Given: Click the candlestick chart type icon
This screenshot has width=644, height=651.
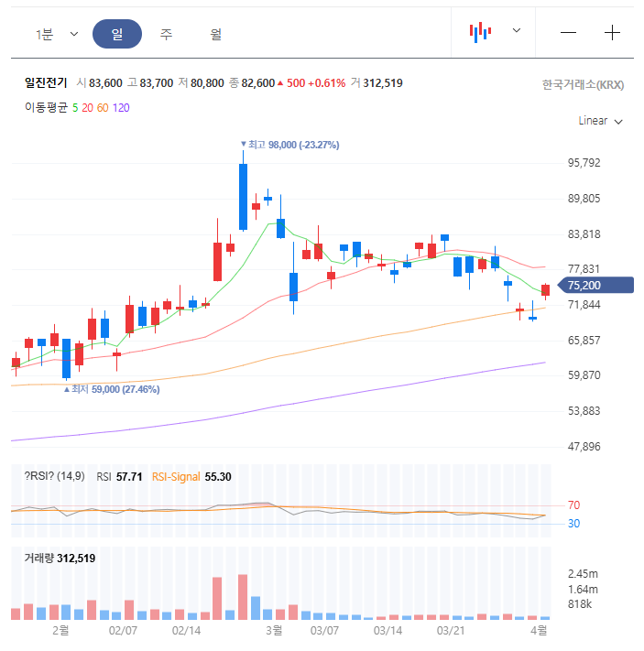Looking at the screenshot, I should point(480,32).
